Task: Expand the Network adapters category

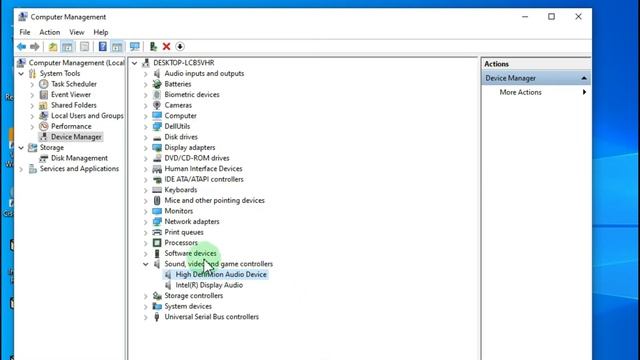Action: pyautogui.click(x=146, y=222)
